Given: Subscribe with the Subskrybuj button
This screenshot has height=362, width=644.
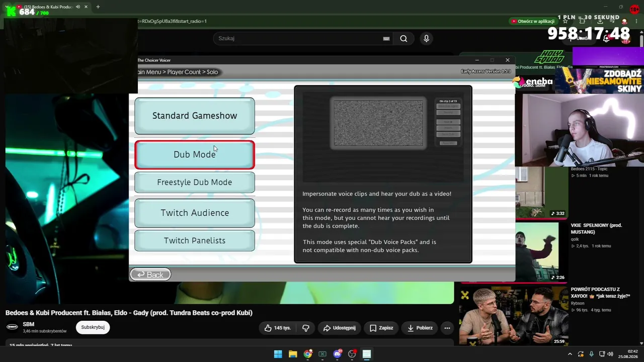Looking at the screenshot, I should click(x=93, y=327).
